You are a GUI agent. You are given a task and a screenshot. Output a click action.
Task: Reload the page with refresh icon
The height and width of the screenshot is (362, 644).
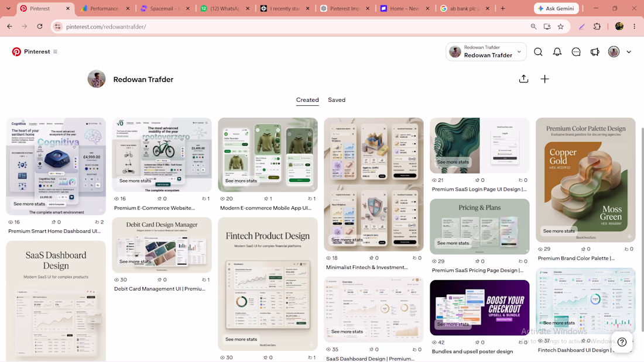click(39, 26)
